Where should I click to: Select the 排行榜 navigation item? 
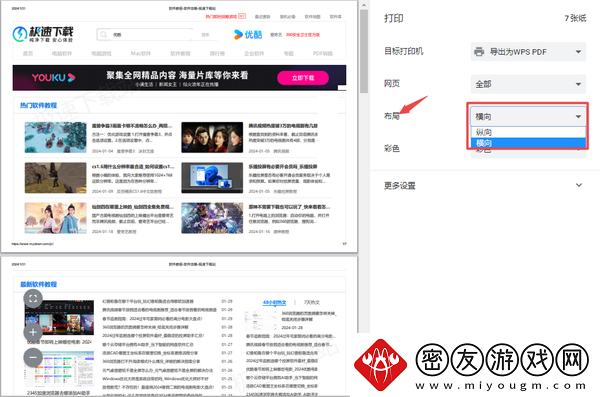tap(217, 53)
